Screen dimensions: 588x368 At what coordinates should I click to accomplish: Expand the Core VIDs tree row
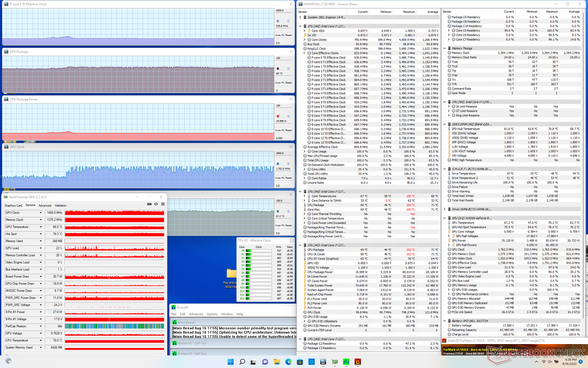[304, 31]
